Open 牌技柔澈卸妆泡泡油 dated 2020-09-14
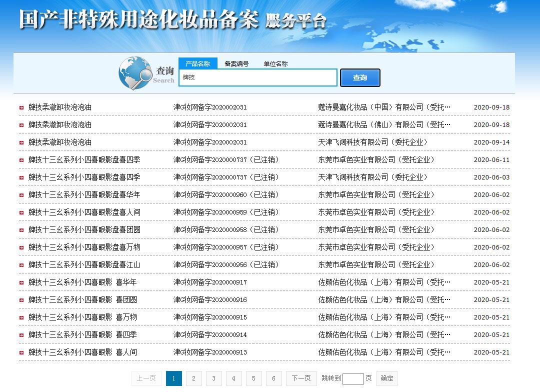Screen dimensions: 540x392 [60, 142]
